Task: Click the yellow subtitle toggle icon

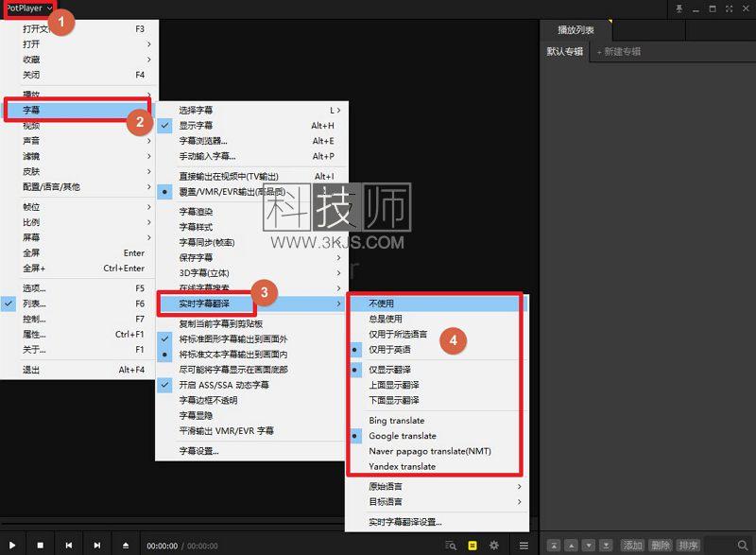Action: 472,546
